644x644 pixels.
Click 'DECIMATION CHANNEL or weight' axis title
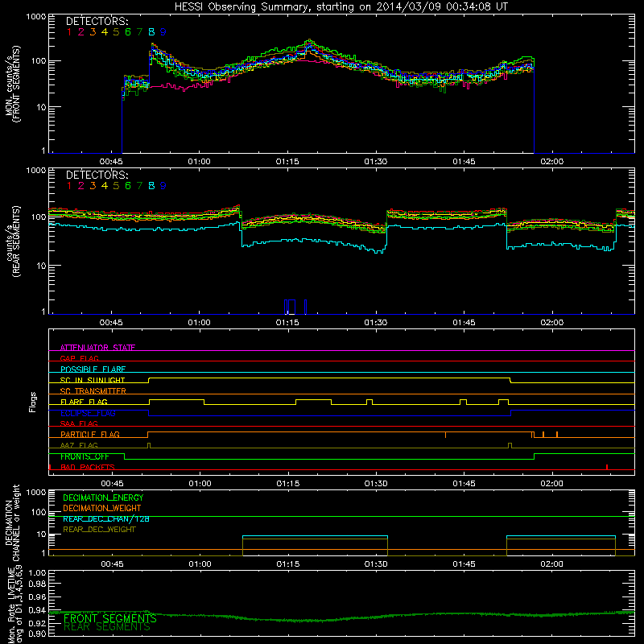12,522
